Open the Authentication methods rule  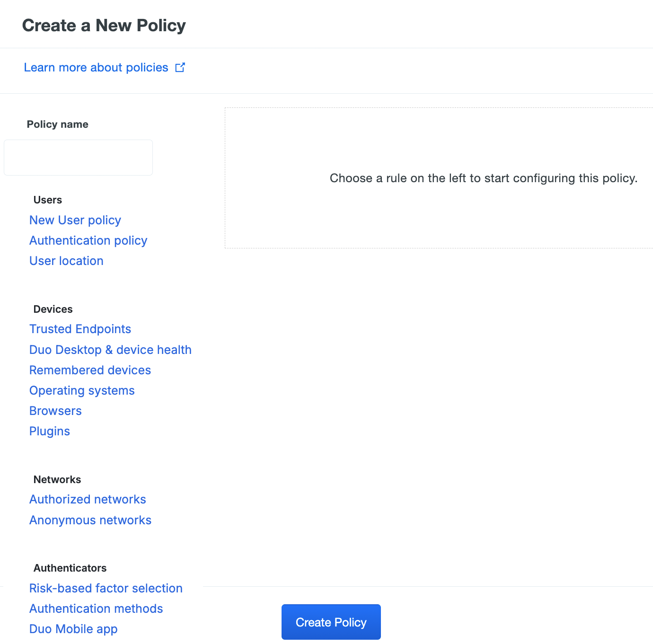point(96,609)
